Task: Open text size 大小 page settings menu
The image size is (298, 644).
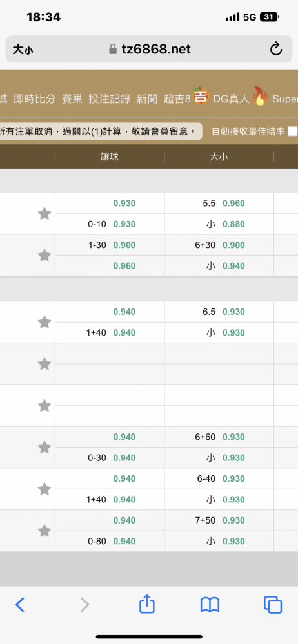Action: click(23, 50)
